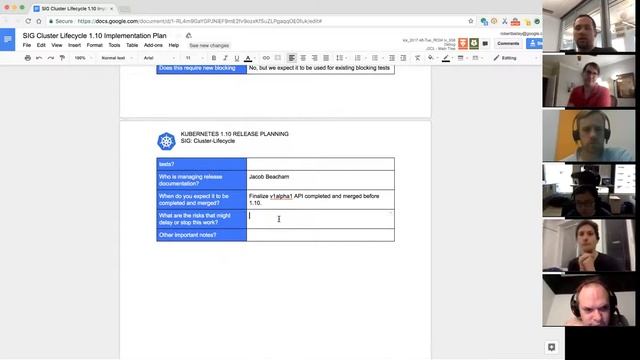Click the Other important notes answer cell

click(x=320, y=235)
